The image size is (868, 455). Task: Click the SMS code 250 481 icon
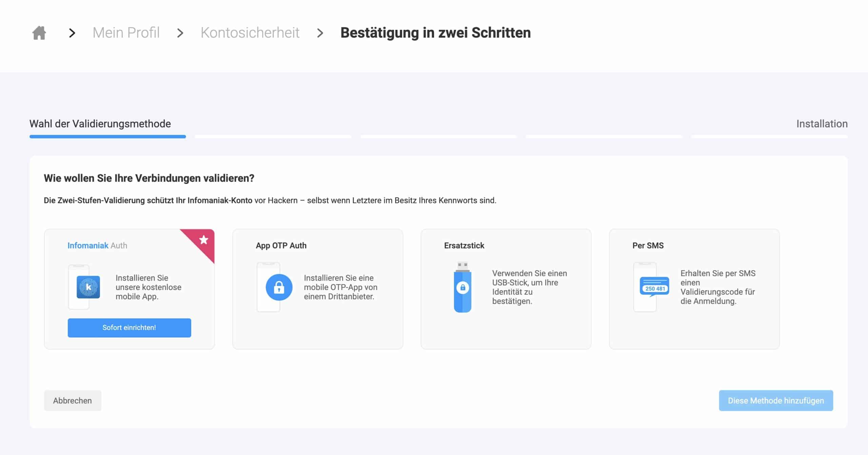tap(654, 287)
